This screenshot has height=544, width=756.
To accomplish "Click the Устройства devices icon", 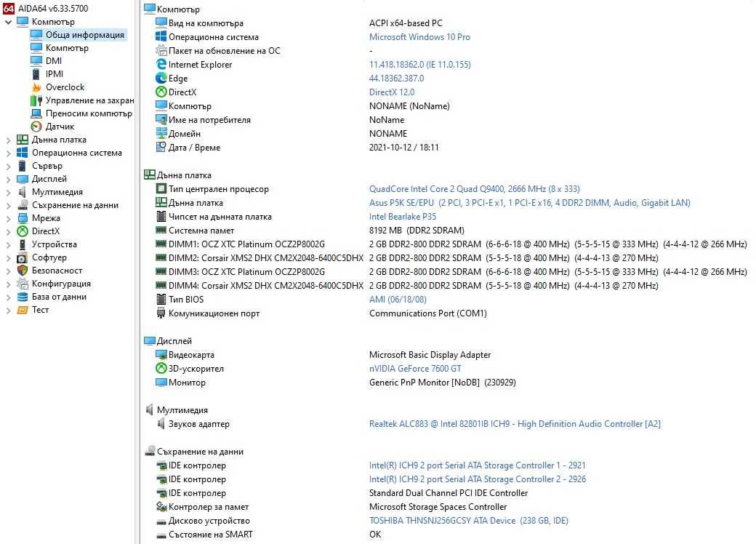I will coord(23,244).
